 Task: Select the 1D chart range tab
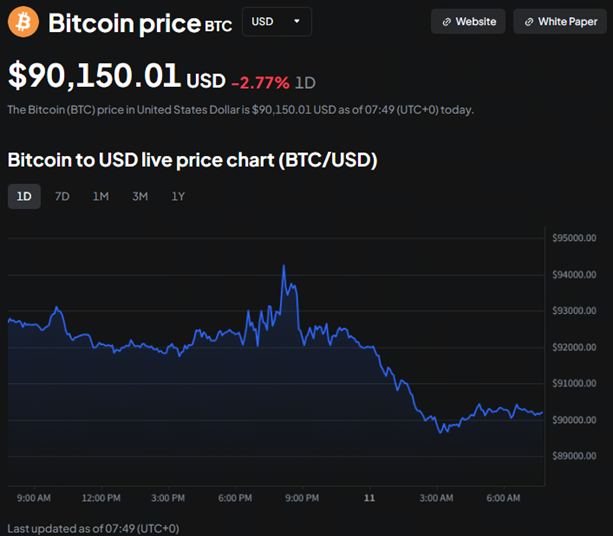point(24,196)
